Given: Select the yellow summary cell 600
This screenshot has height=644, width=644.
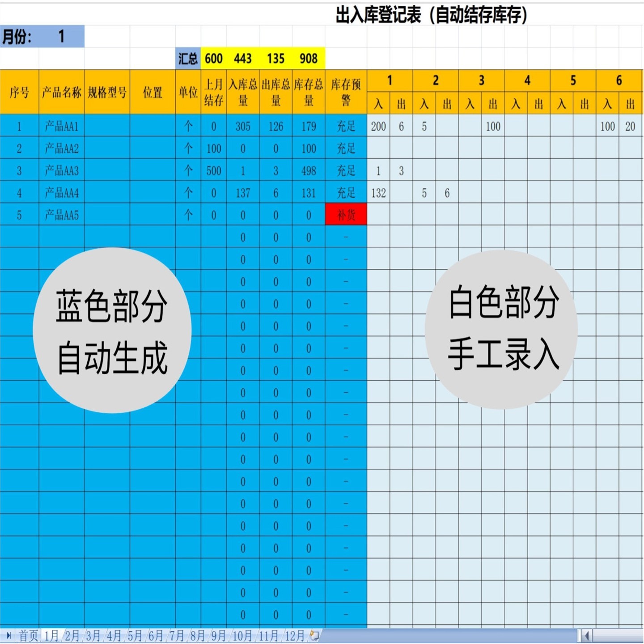Looking at the screenshot, I should (x=214, y=59).
